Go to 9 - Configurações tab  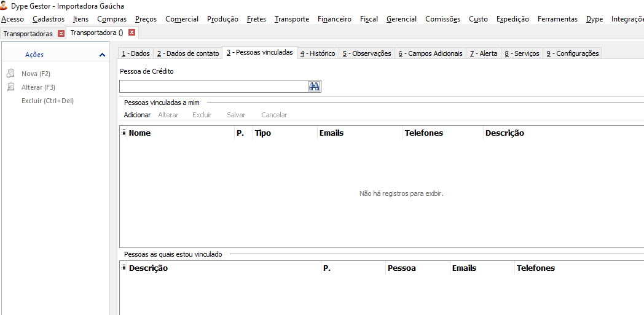[572, 53]
